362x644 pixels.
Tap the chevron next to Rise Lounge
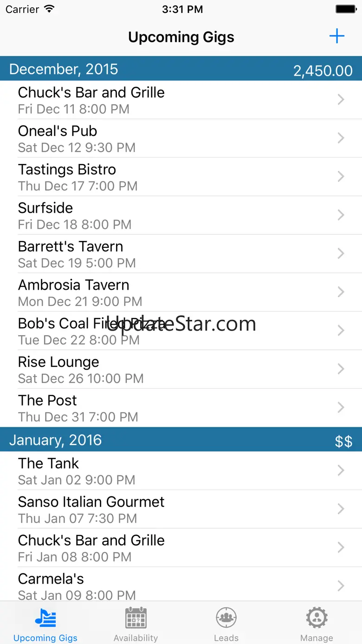[x=341, y=369]
